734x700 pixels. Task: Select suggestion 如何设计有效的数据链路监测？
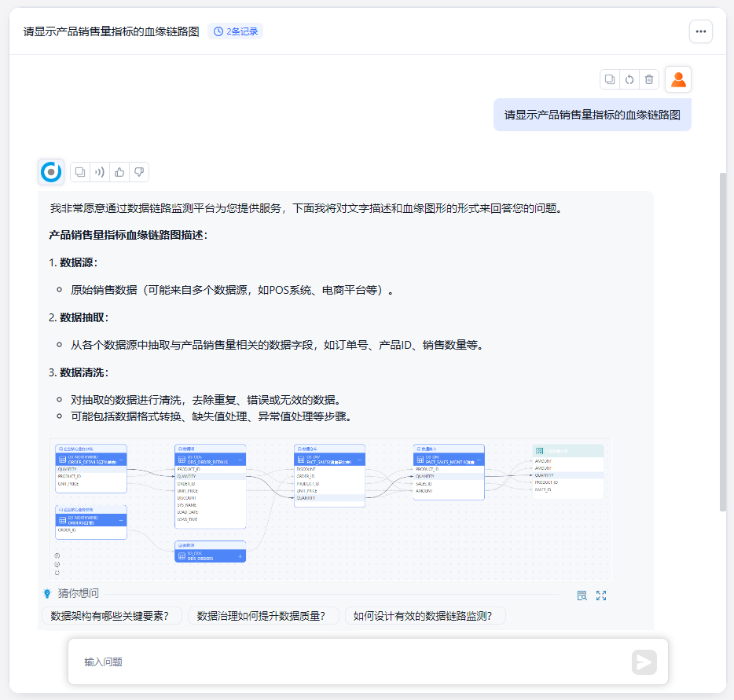coord(424,616)
